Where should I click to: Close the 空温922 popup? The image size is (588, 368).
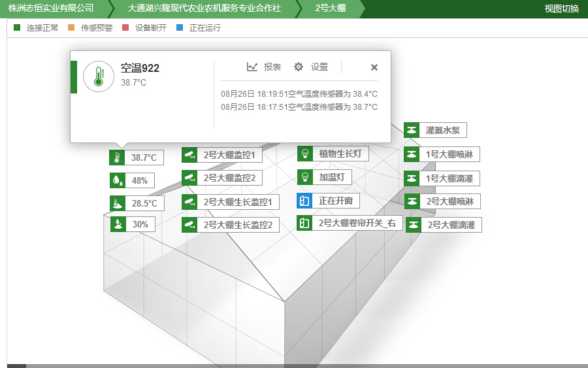tap(374, 67)
